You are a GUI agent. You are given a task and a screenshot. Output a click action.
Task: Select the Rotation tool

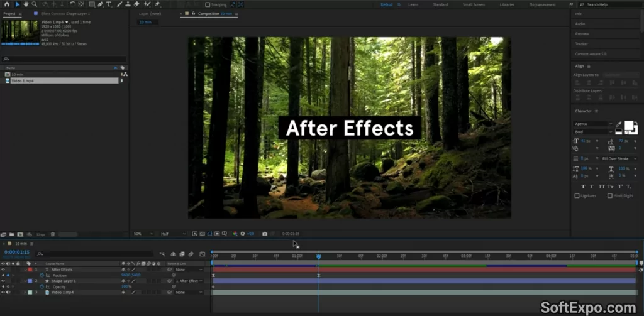point(73,4)
